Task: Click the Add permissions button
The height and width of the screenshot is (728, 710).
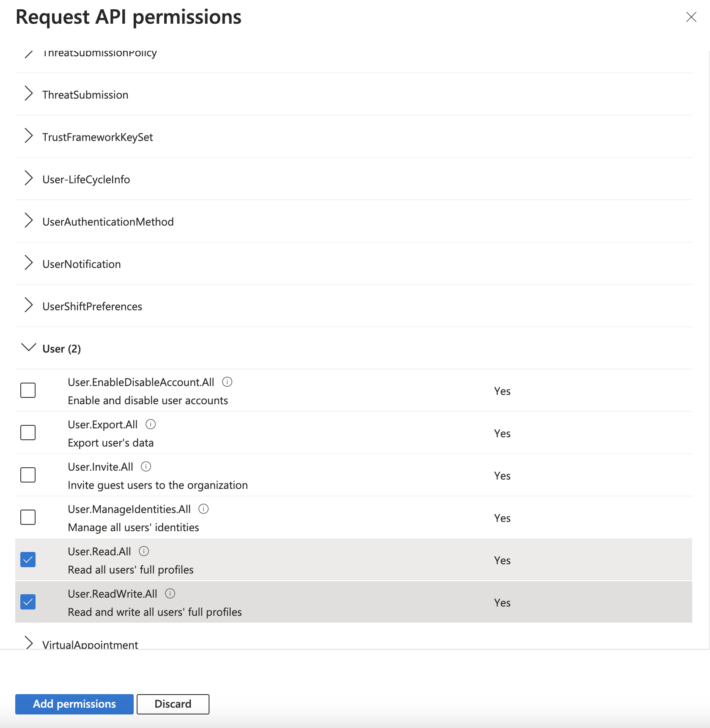Action: [x=74, y=704]
